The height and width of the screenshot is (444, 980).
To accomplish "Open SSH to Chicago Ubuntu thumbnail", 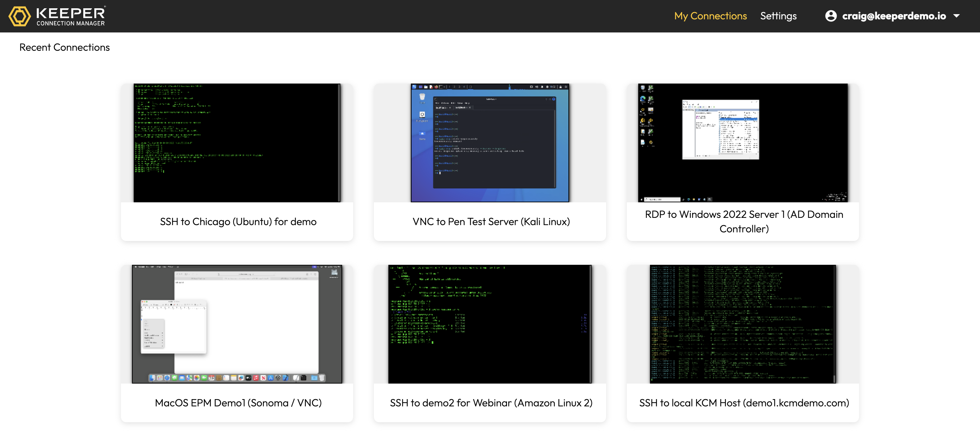I will pos(237,143).
